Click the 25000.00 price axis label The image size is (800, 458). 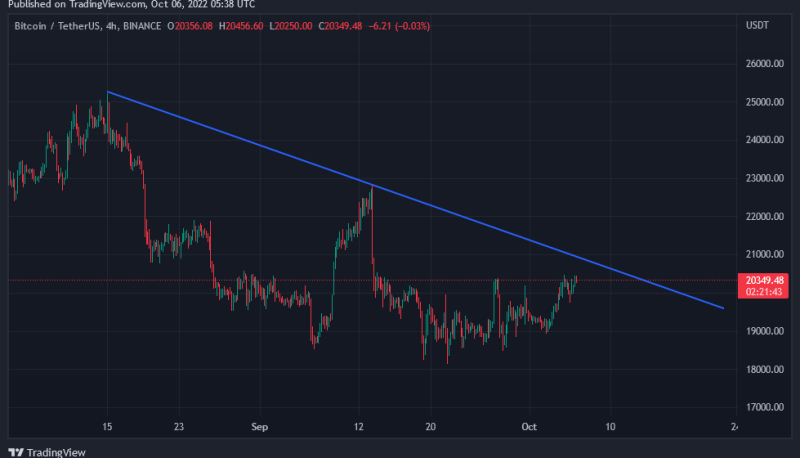click(x=764, y=102)
